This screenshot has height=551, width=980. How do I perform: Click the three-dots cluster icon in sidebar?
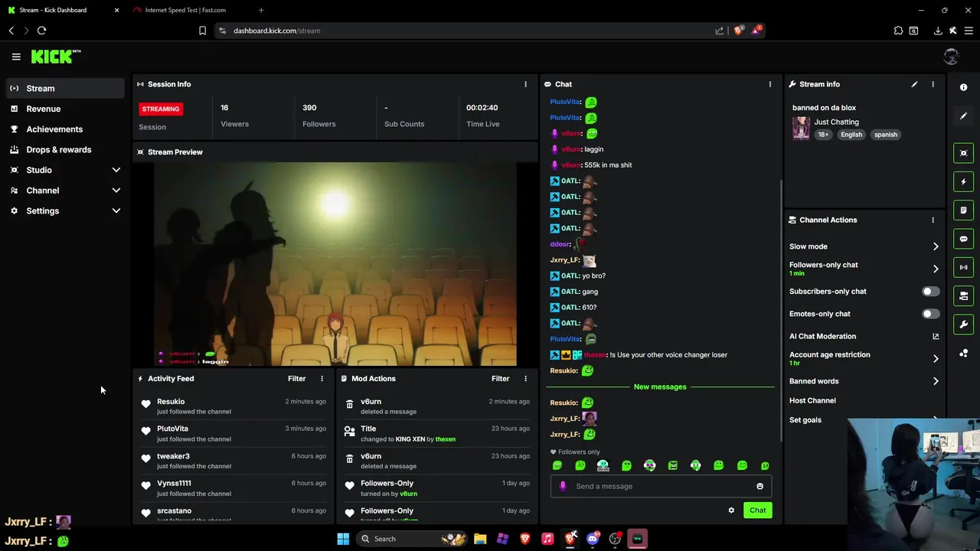[x=964, y=353]
